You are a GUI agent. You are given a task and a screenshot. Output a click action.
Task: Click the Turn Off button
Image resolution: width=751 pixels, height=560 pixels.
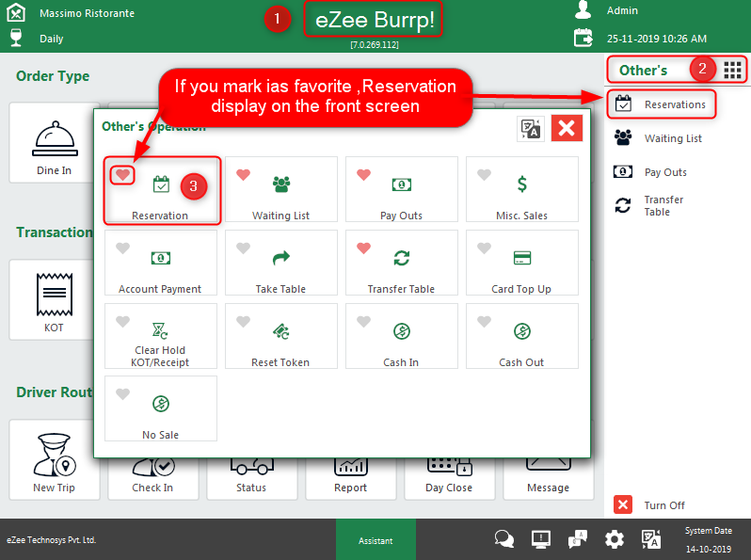point(649,504)
